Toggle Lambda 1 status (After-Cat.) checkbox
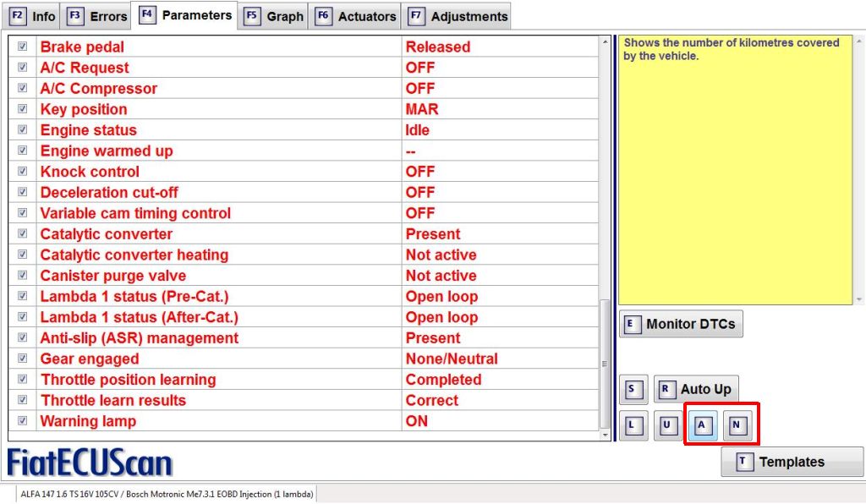The image size is (866, 504). point(22,317)
